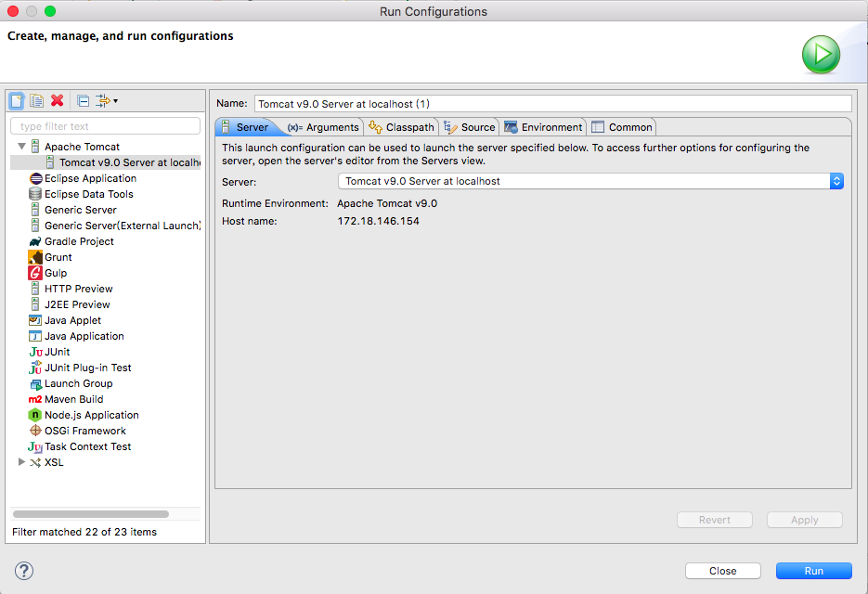The width and height of the screenshot is (868, 594).
Task: Edit the configuration Name field
Action: tap(552, 104)
